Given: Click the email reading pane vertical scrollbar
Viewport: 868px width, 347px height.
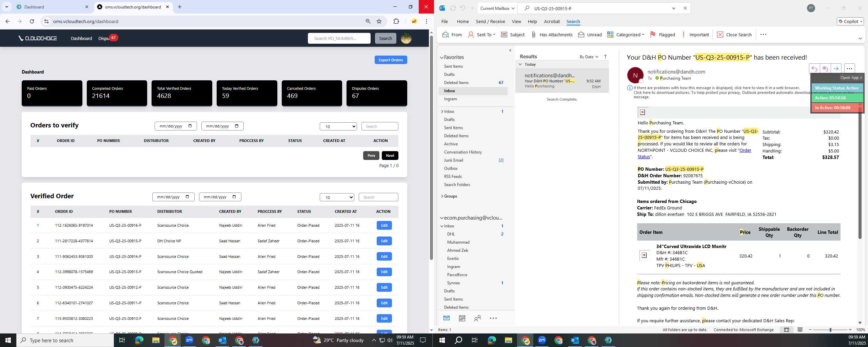Looking at the screenshot, I should click(x=860, y=173).
